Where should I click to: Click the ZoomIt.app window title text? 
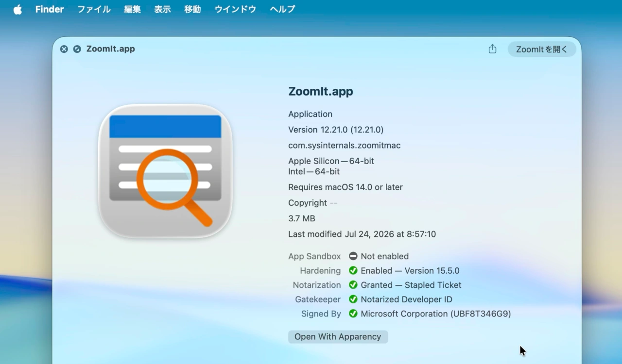(x=110, y=49)
